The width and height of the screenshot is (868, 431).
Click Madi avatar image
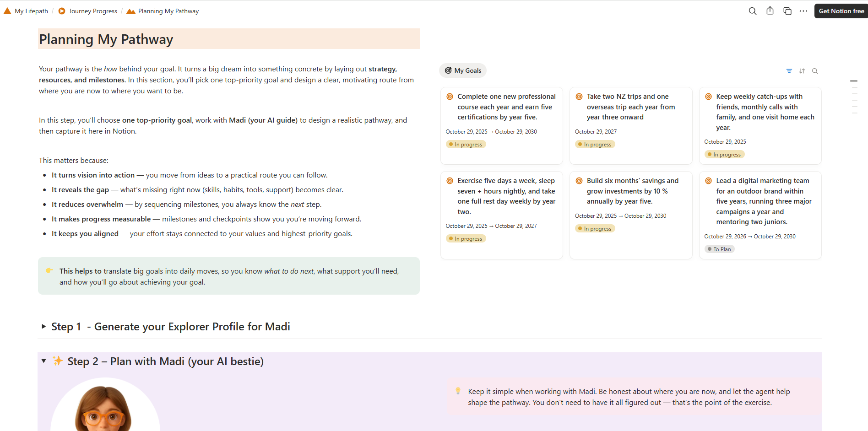point(105,406)
